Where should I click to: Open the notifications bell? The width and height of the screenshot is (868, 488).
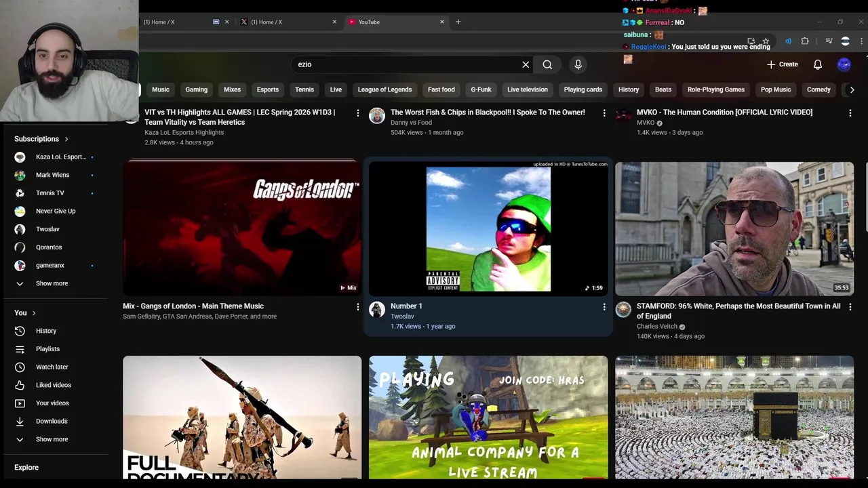coord(818,64)
